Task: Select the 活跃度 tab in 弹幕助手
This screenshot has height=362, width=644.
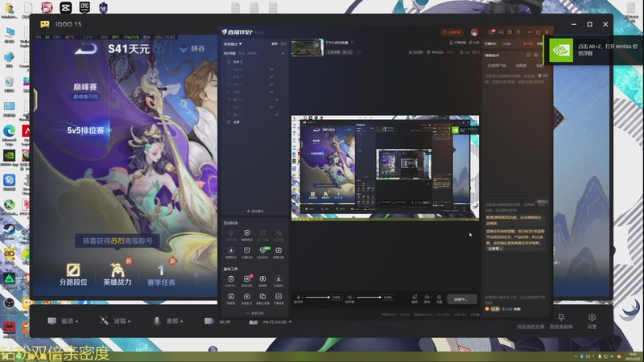Action: pos(521,66)
